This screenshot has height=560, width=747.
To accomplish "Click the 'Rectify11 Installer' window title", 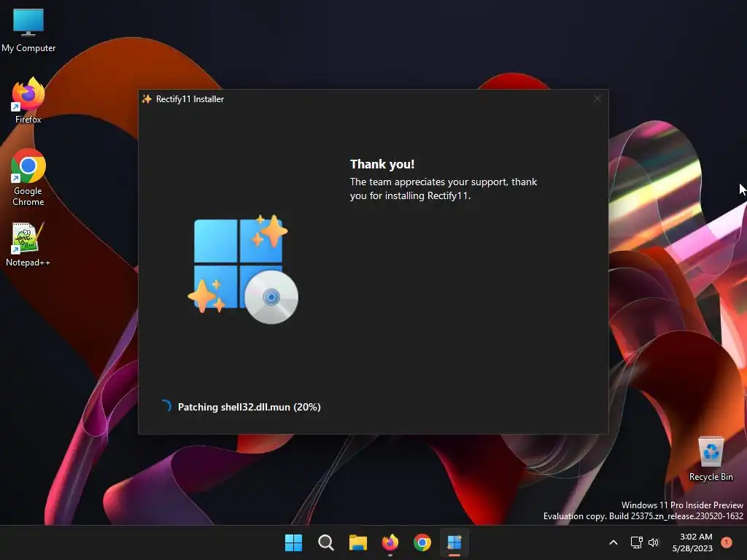I will (190, 99).
